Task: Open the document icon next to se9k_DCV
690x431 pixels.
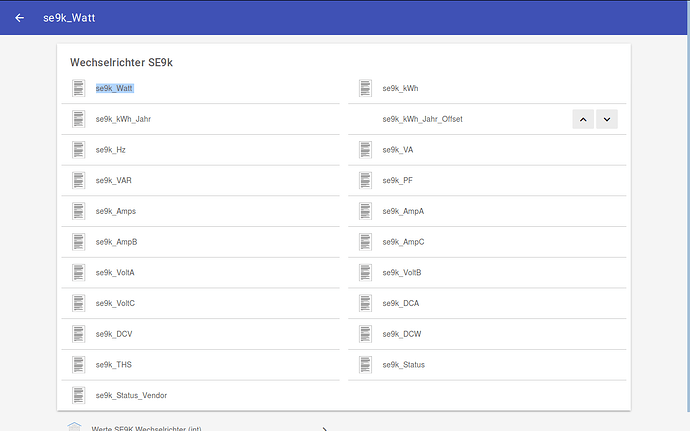Action: 79,334
